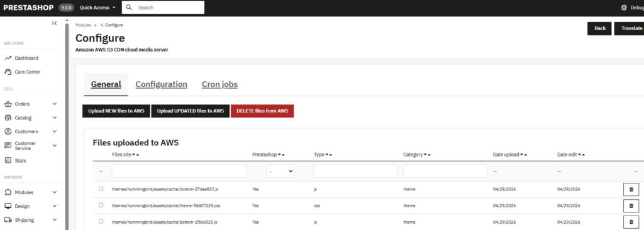
Task: Expand the Customer Service submenu chevron
Action: tap(55, 145)
